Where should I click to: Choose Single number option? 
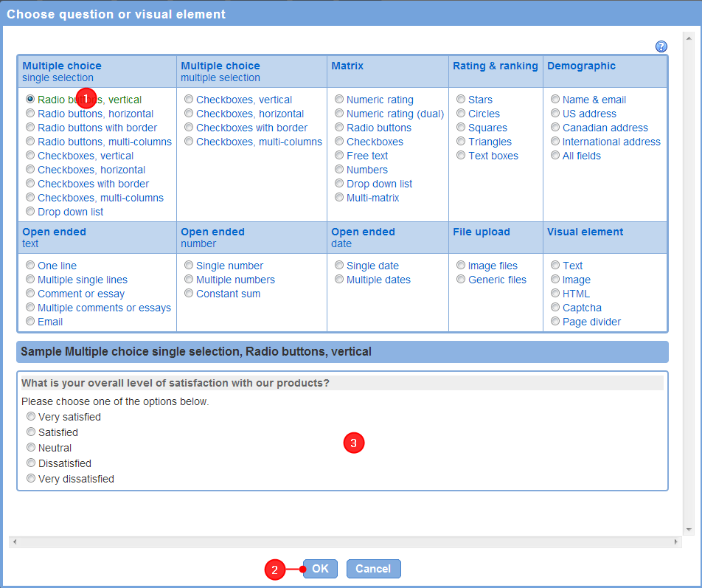coord(189,265)
